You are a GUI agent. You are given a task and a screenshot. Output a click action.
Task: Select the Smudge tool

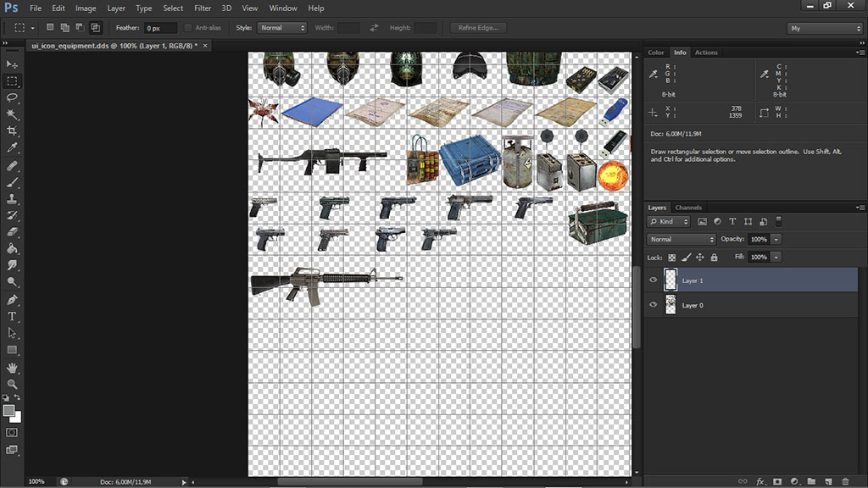(12, 265)
